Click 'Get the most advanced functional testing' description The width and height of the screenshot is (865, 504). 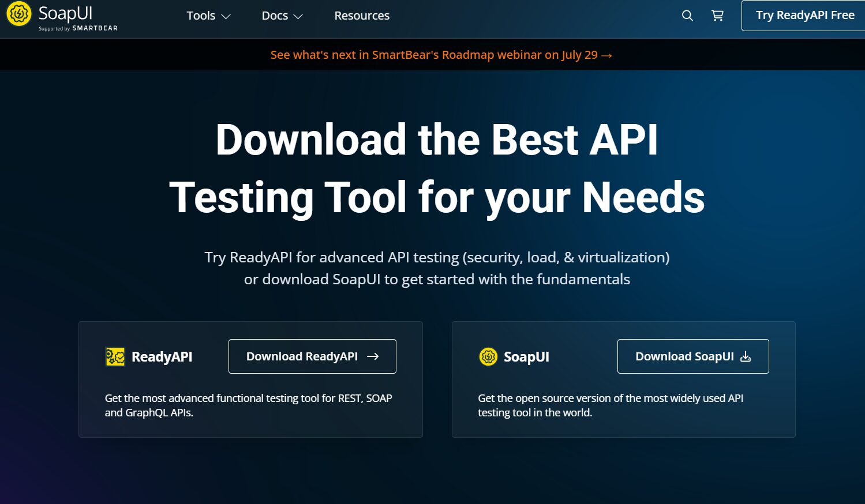pos(248,405)
